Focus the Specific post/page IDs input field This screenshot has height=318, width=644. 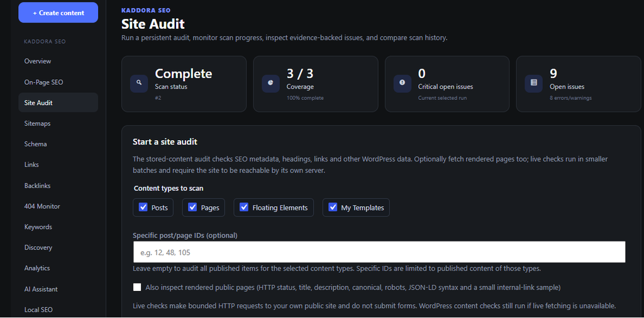379,252
